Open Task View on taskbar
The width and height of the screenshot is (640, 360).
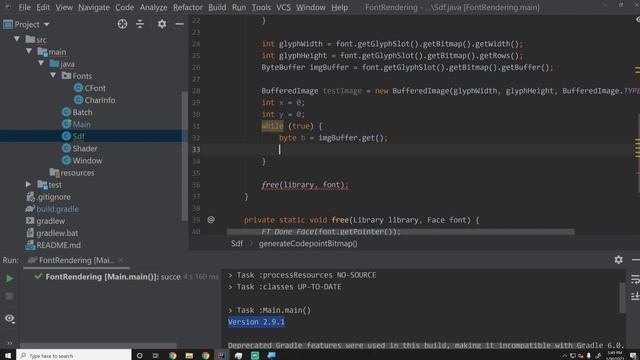pos(156,356)
